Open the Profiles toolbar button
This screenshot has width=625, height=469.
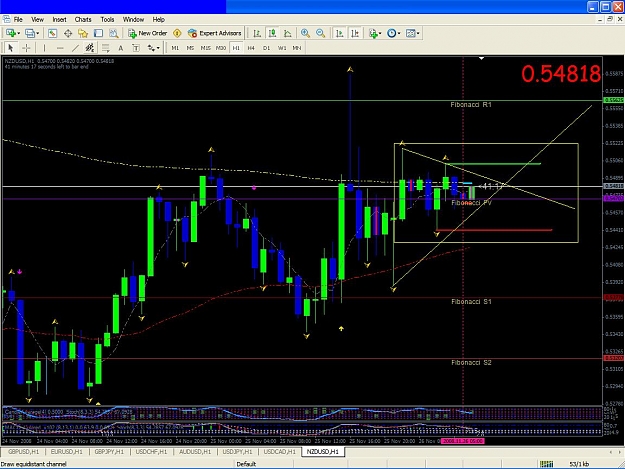pos(29,33)
